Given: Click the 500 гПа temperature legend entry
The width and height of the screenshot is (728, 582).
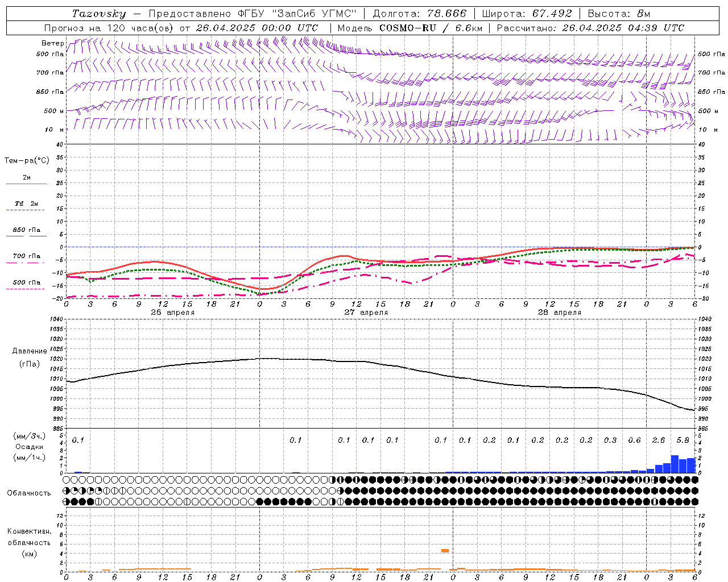Looking at the screenshot, I should [26, 282].
